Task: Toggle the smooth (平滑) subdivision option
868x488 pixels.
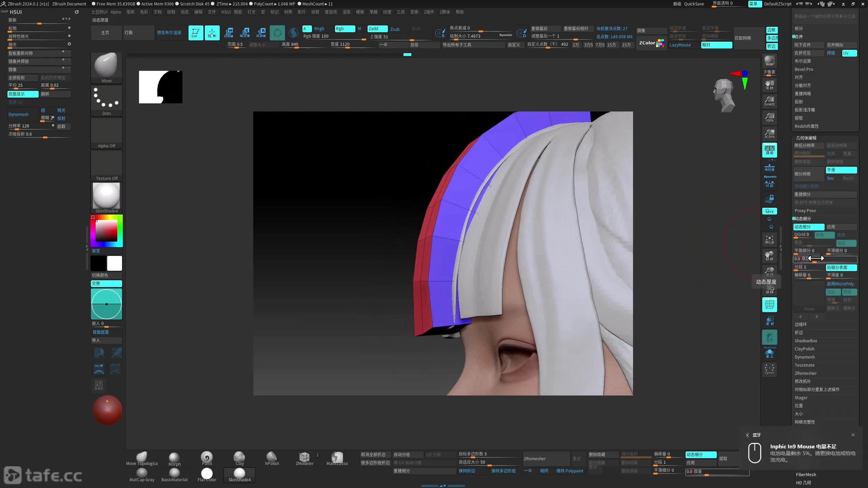Action: pos(841,170)
